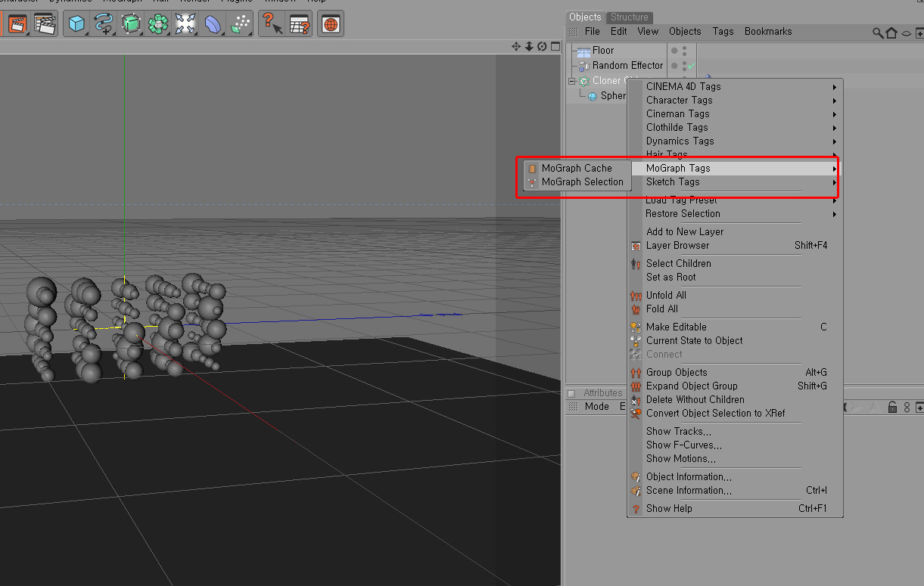Expand the Dynamics Tags submenu
Image resolution: width=924 pixels, height=586 pixels.
point(735,141)
